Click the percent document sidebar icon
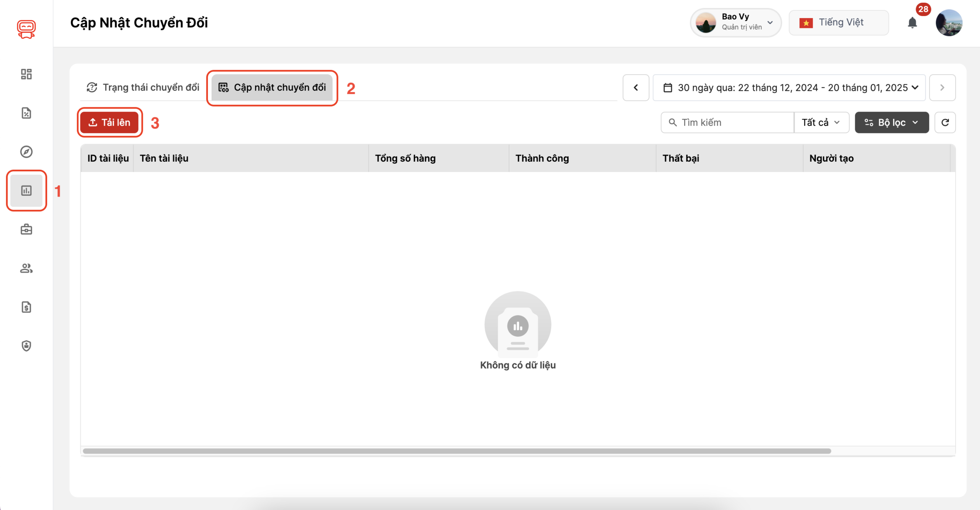This screenshot has width=980, height=510. (26, 113)
